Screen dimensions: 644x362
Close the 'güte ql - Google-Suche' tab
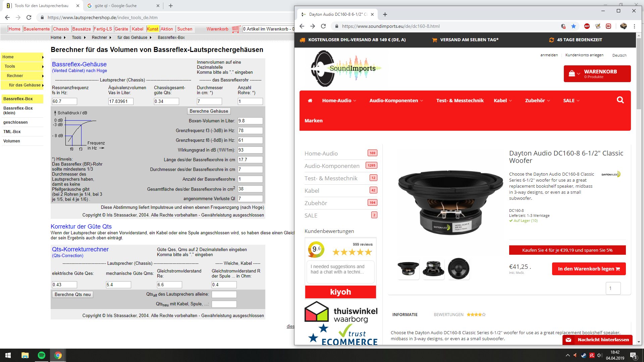pos(158,6)
